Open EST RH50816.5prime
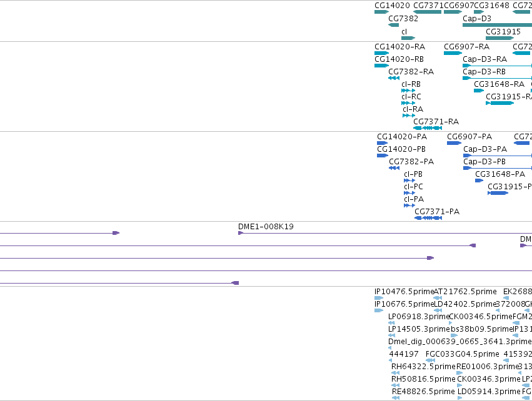The image size is (532, 401). click(x=423, y=379)
